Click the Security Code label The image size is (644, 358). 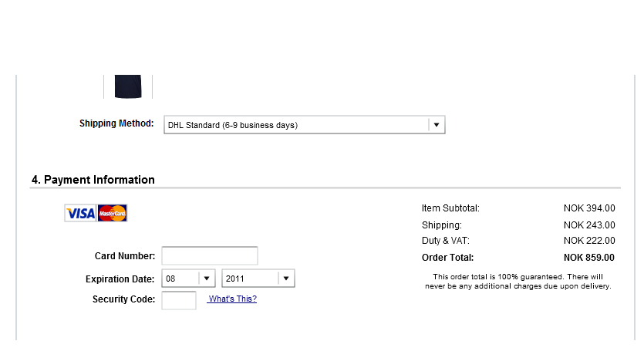(123, 299)
